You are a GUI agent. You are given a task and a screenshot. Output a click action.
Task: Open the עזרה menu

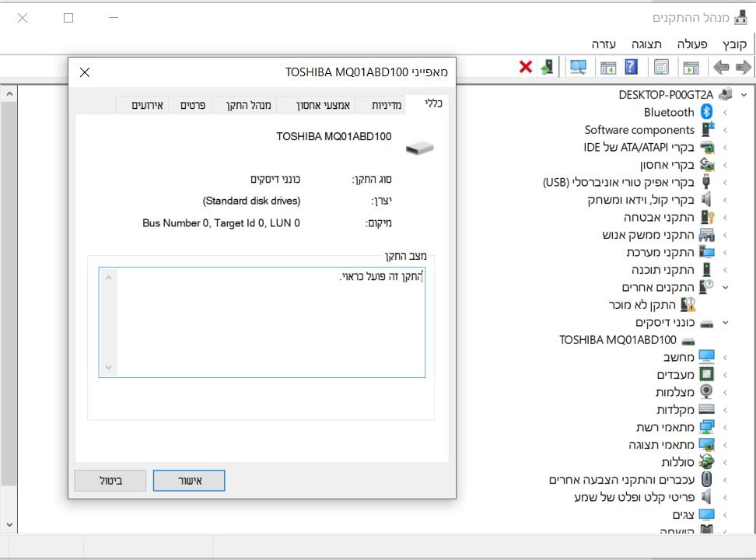point(604,44)
